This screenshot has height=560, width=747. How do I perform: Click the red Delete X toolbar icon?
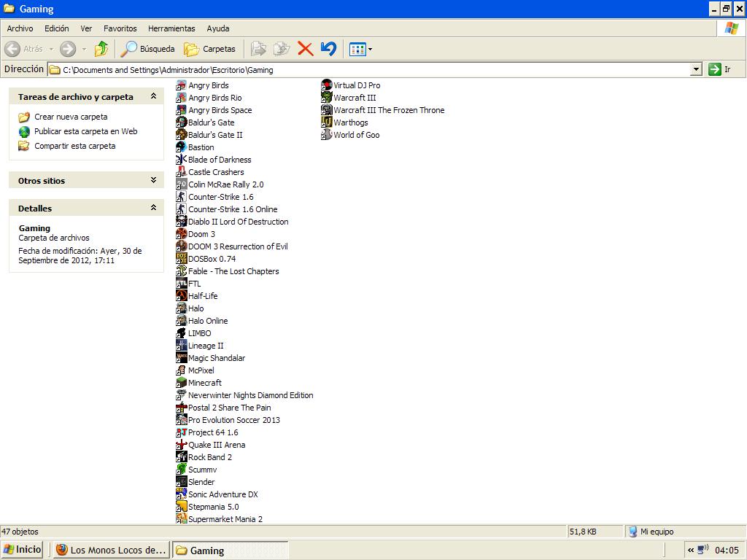306,49
